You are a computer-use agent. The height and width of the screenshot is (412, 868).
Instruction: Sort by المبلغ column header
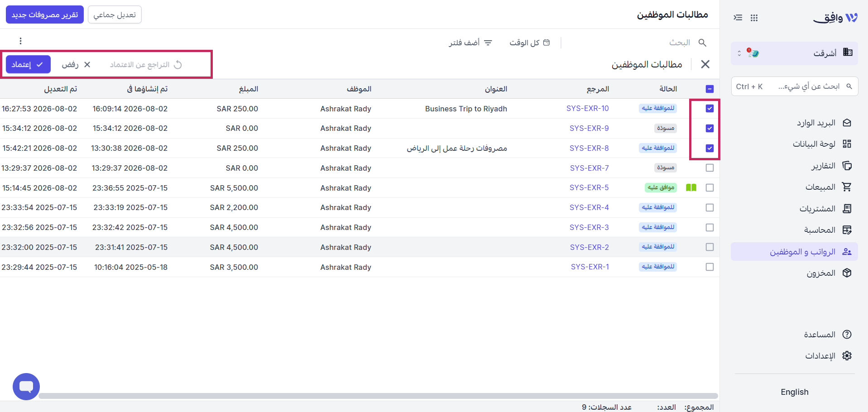(x=249, y=89)
